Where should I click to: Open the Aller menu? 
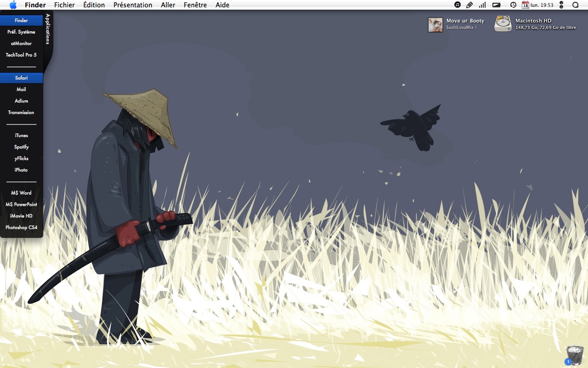(168, 5)
